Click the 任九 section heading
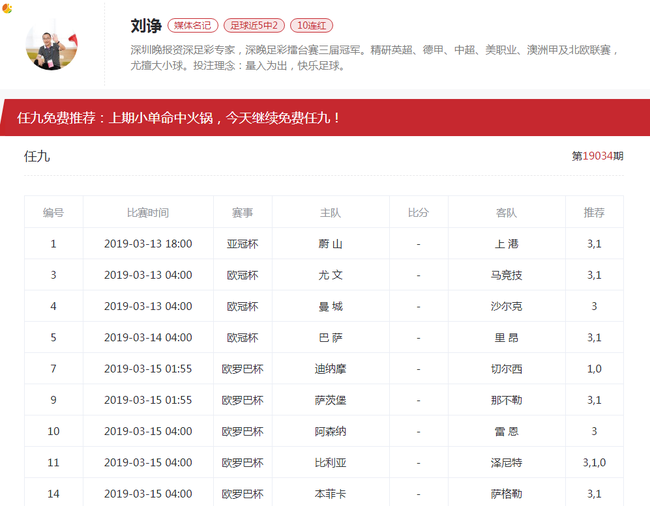Image resolution: width=650 pixels, height=506 pixels. tap(37, 156)
